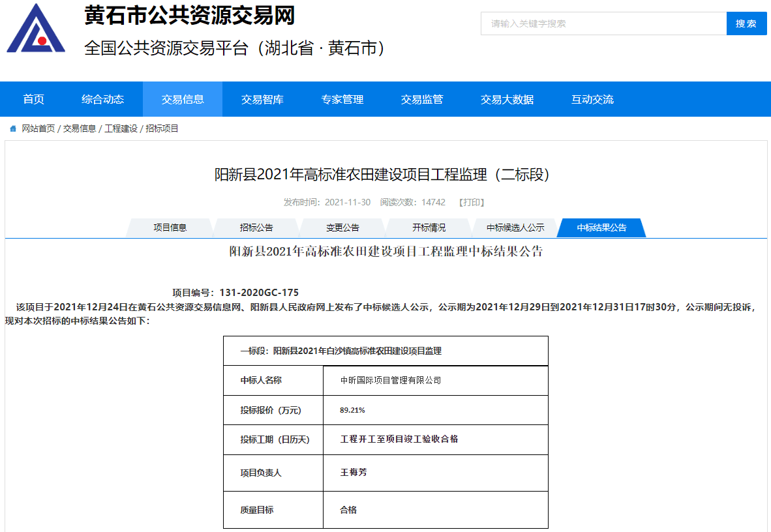Go to 综合动态 in the navigation bar
This screenshot has width=771, height=532.
102,99
